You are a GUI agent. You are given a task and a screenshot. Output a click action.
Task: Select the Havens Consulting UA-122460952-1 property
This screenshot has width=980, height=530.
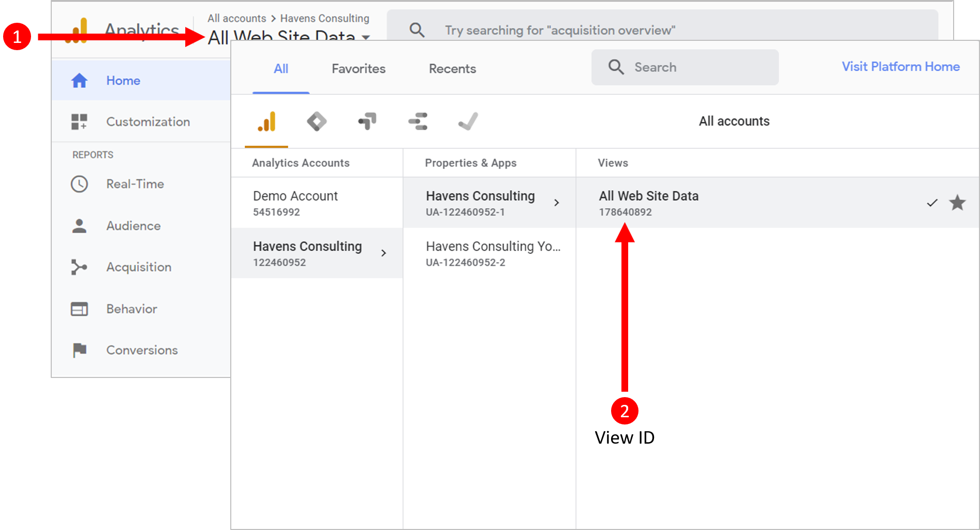489,203
